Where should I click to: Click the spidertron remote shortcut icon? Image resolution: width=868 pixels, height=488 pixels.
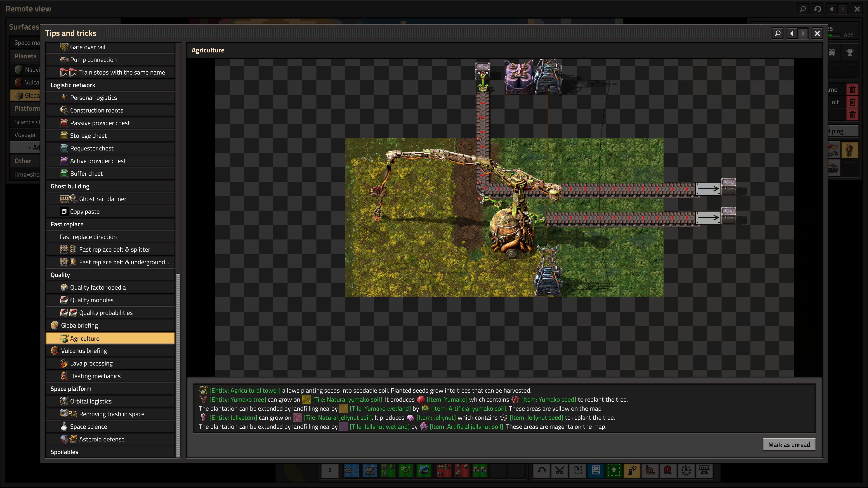tap(704, 470)
